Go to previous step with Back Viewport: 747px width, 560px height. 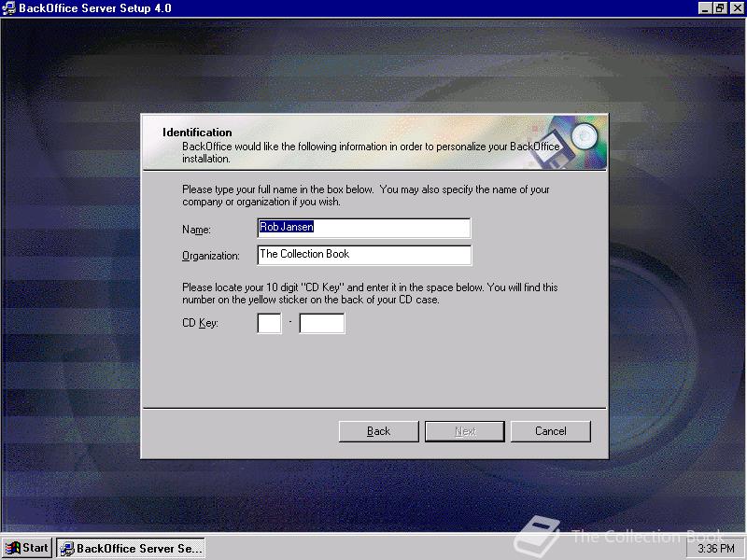tap(379, 431)
